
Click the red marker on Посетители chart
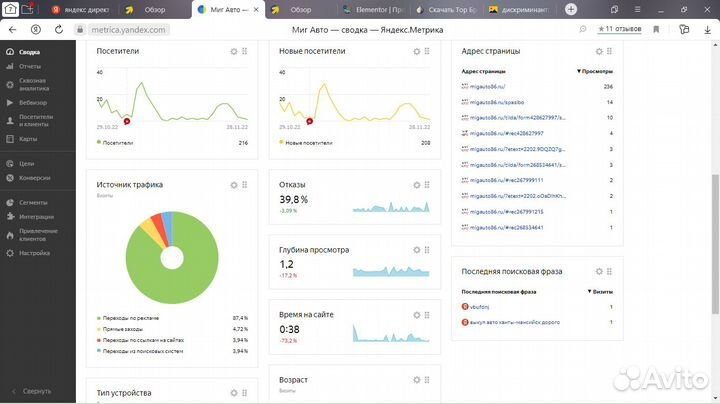point(127,121)
